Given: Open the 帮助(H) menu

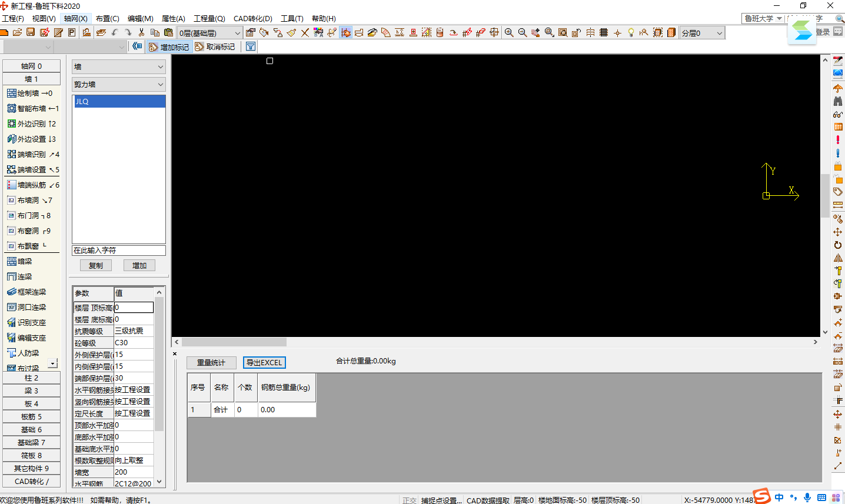Looking at the screenshot, I should pyautogui.click(x=324, y=19).
